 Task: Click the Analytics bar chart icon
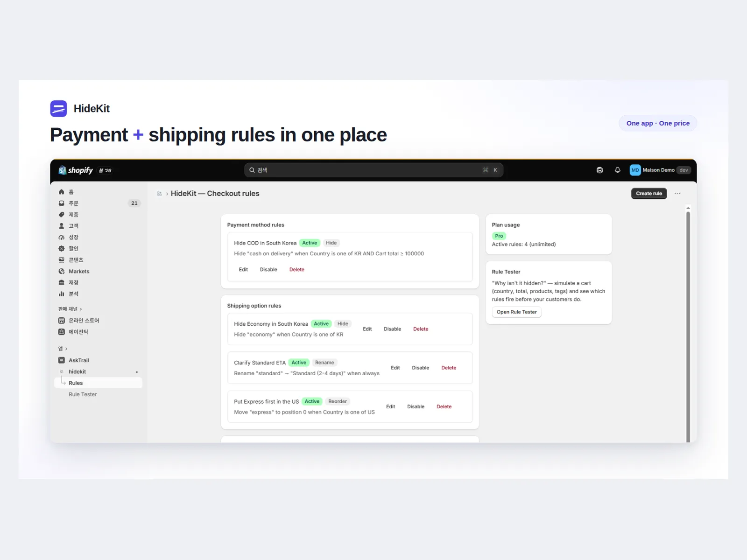point(61,294)
